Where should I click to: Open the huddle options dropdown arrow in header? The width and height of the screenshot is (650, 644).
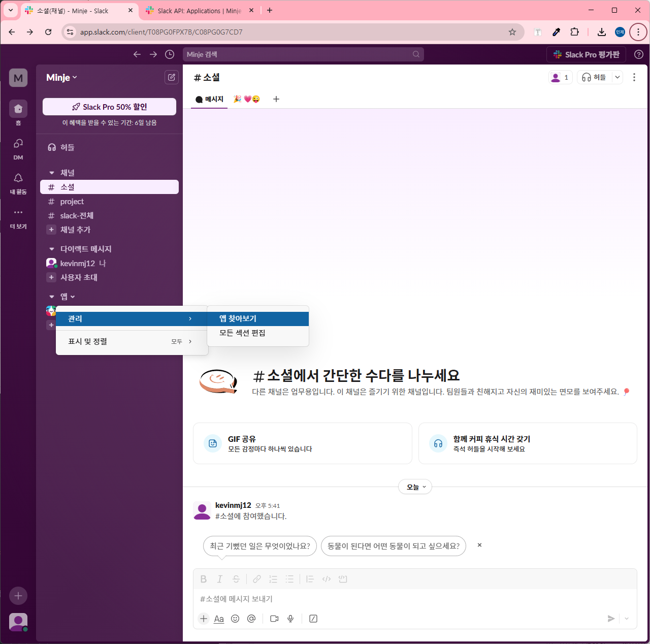617,77
